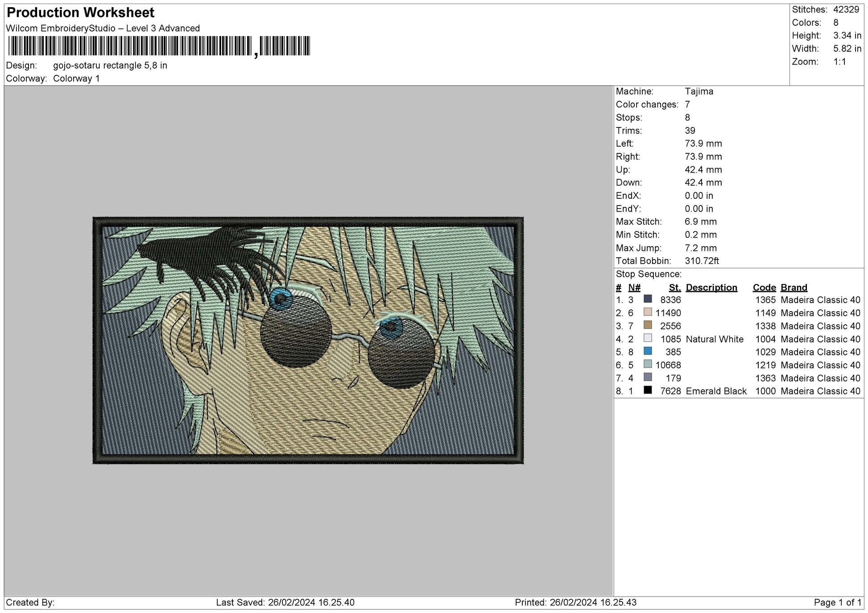The width and height of the screenshot is (868, 613).
Task: Click the Code column header
Action: [x=764, y=288]
